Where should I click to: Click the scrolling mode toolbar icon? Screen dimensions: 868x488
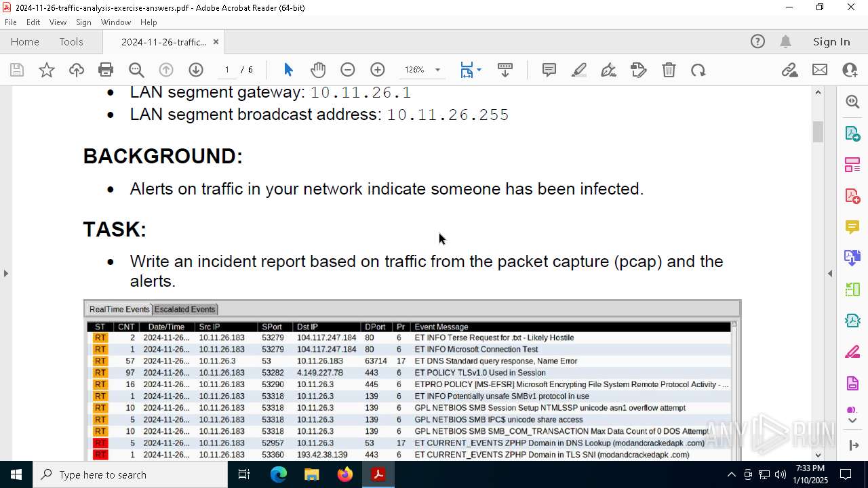pyautogui.click(x=505, y=70)
